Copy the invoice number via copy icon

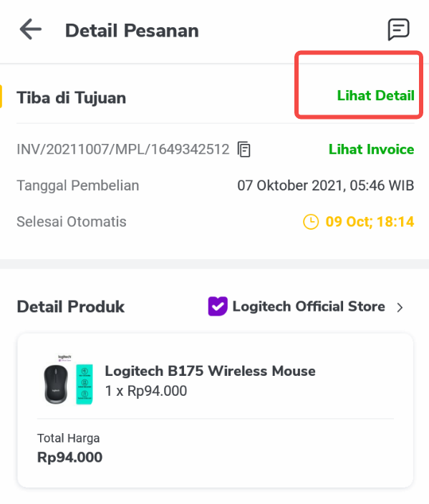(x=244, y=150)
